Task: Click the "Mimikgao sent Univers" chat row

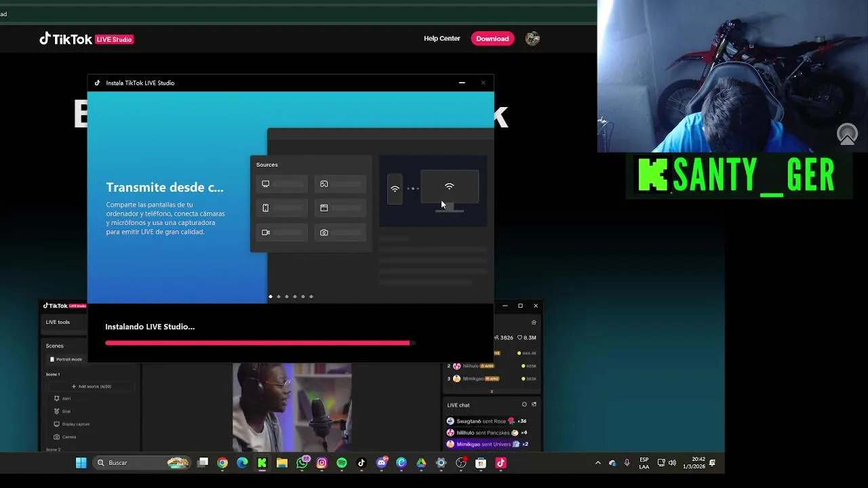Action: tap(487, 444)
